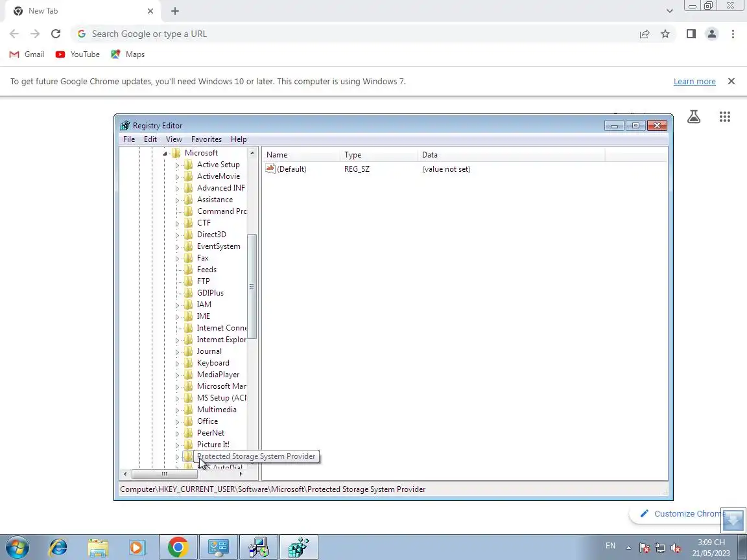This screenshot has height=560, width=747.
Task: Expand the EventSystem key
Action: tap(177, 247)
